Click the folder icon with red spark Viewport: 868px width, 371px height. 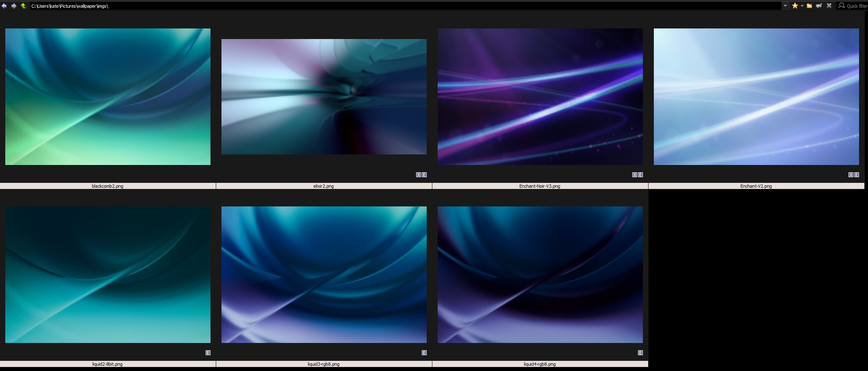pos(809,6)
